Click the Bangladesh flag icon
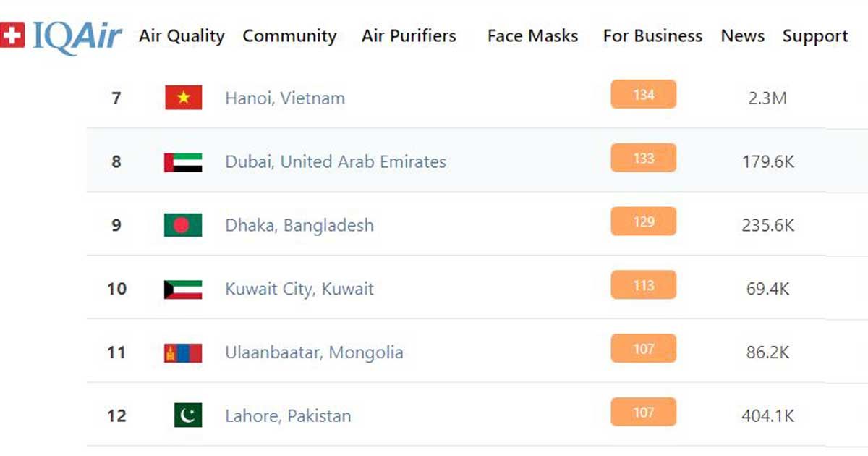 tap(183, 225)
